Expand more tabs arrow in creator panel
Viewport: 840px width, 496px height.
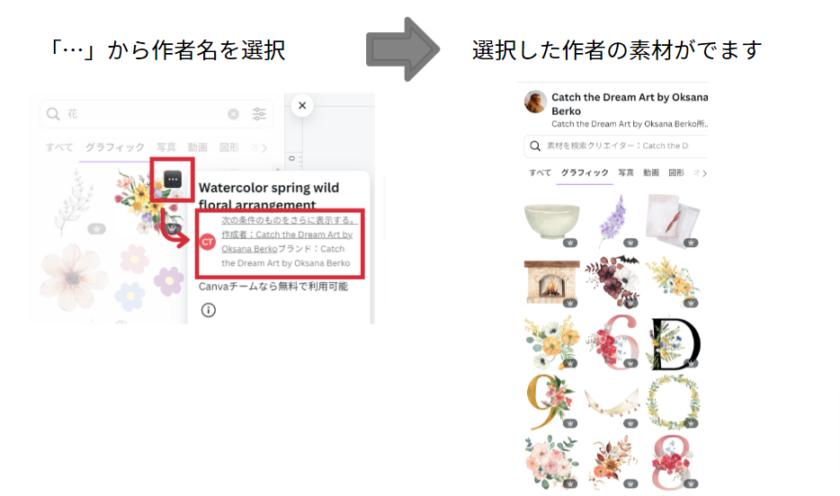704,173
